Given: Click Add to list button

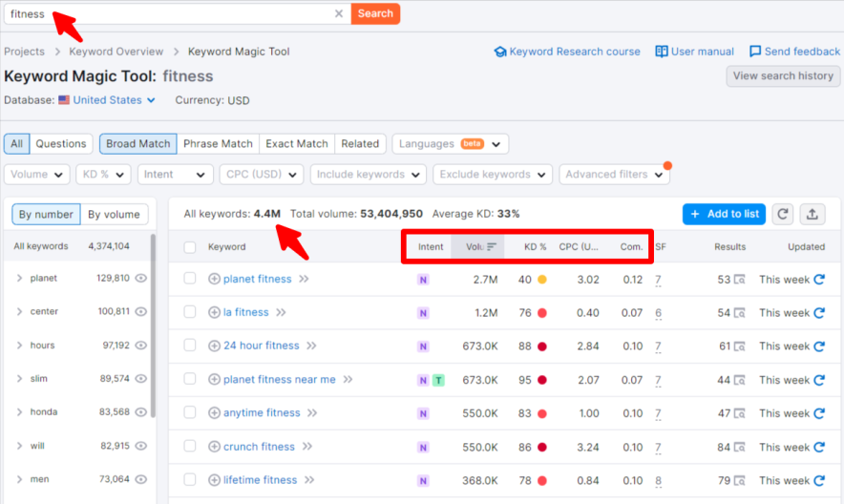Looking at the screenshot, I should coord(724,214).
